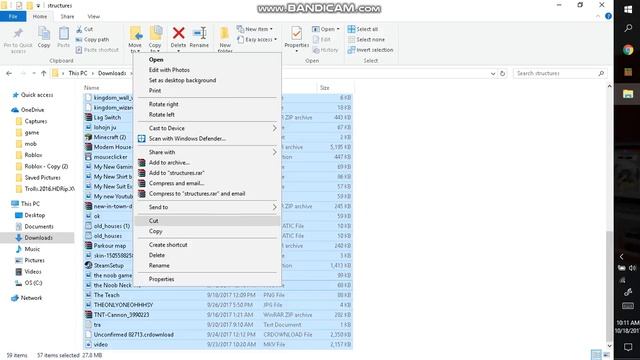The image size is (640, 360).
Task: Switch to the View ribbon tab
Action: tap(93, 16)
